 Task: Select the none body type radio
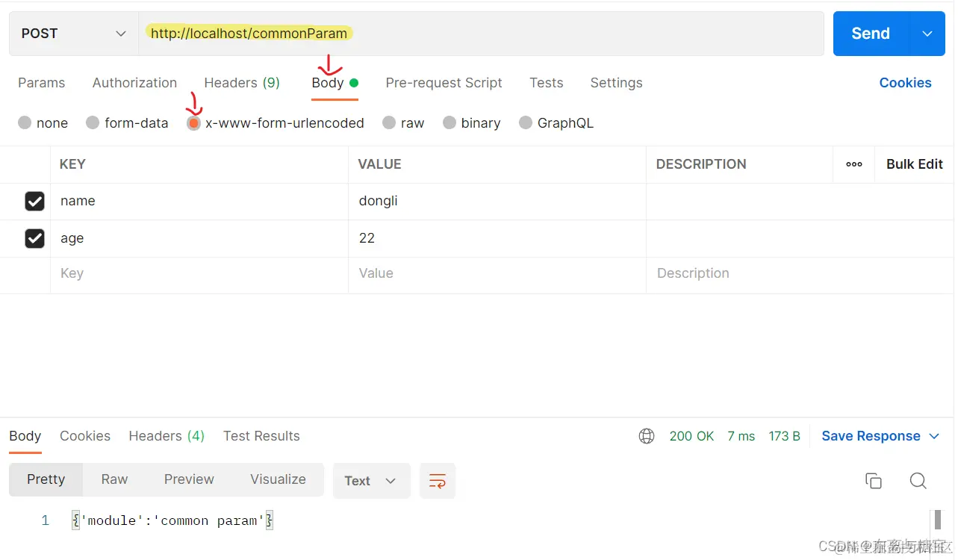[x=25, y=122]
